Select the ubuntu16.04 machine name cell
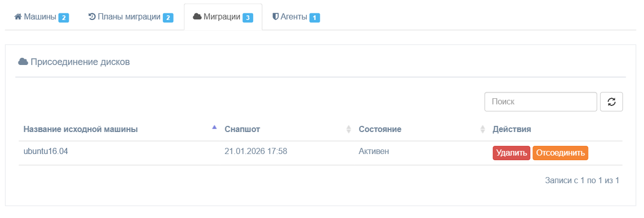Screen dimensions: 644x218 (x=46, y=151)
